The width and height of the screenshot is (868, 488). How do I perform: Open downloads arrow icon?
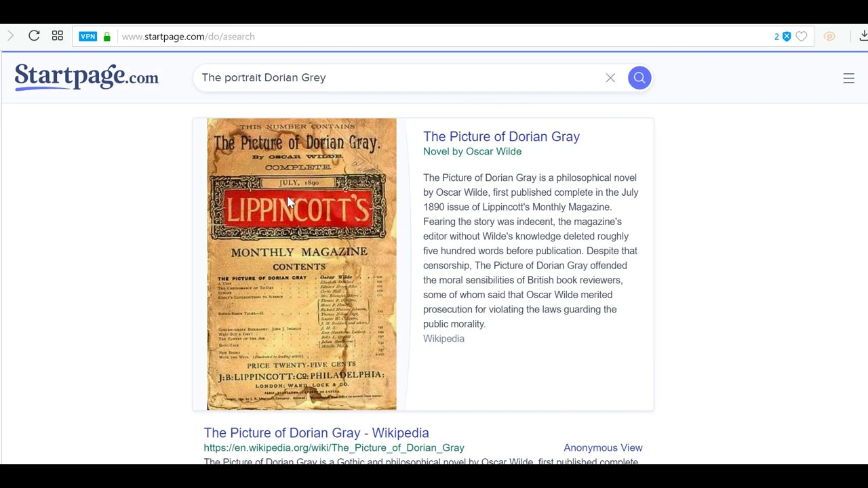click(863, 37)
